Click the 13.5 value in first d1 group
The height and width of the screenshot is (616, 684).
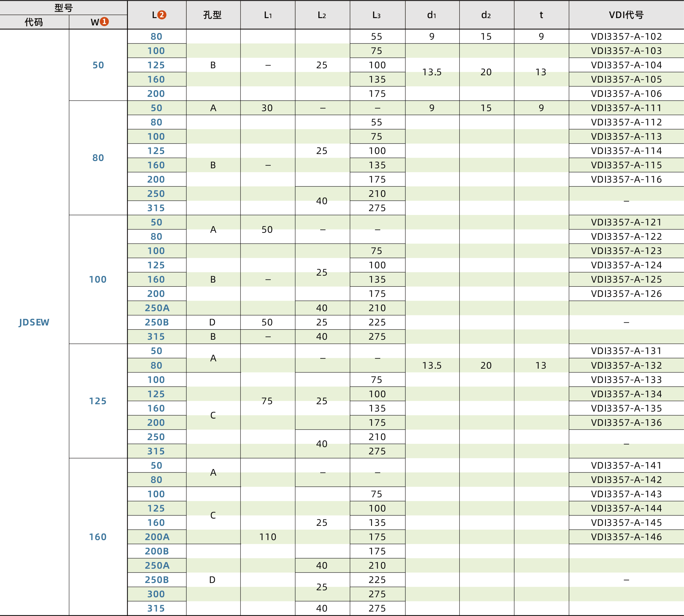pyautogui.click(x=432, y=72)
